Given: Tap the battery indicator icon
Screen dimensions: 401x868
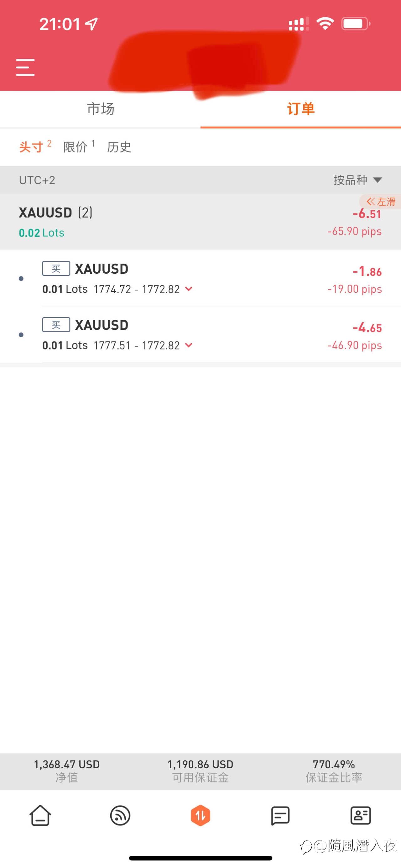Looking at the screenshot, I should 356,24.
